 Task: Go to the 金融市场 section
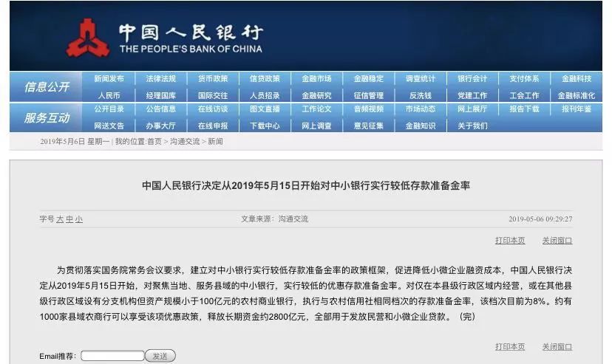(316, 79)
